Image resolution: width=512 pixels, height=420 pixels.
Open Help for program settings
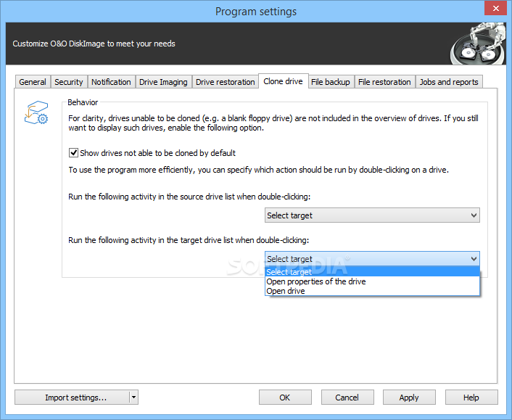(x=471, y=397)
